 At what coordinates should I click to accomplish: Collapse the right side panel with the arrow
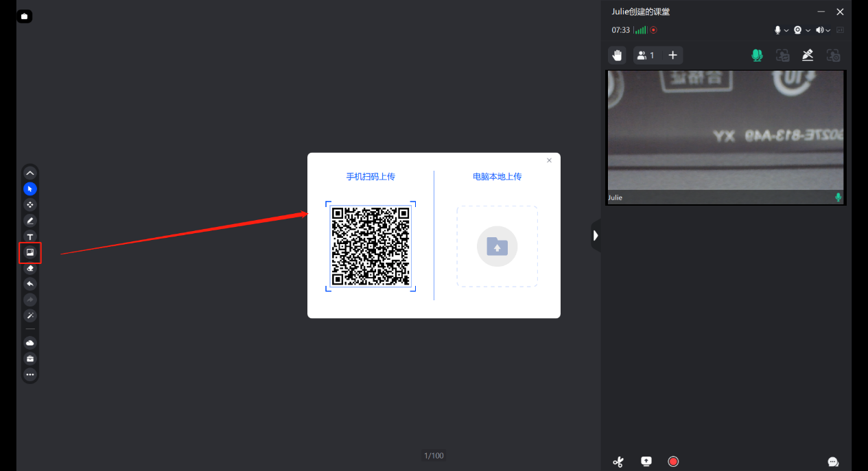596,235
